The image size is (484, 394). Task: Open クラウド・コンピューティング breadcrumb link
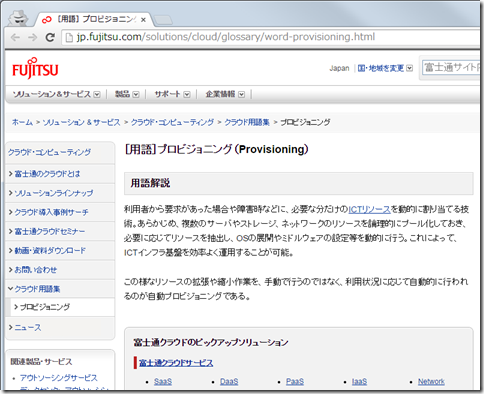click(172, 122)
